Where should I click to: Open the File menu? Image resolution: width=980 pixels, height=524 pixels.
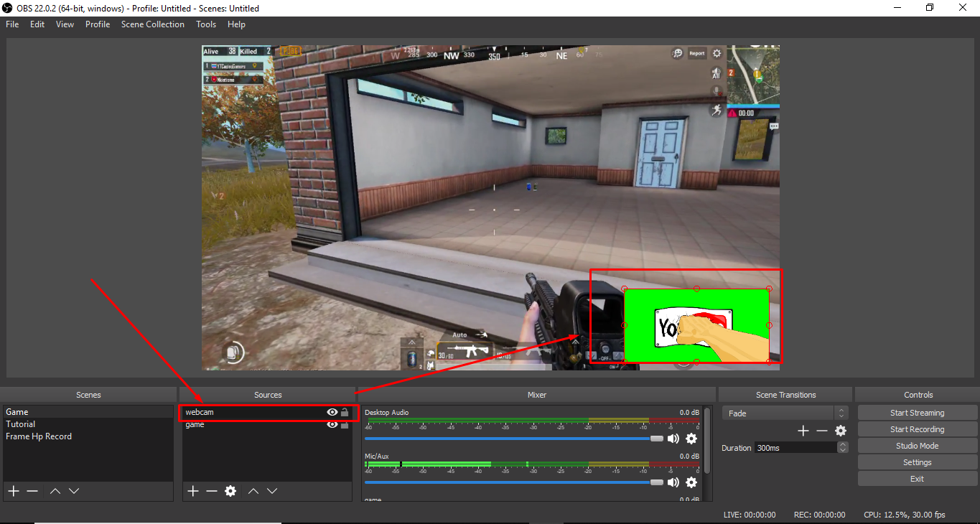12,24
